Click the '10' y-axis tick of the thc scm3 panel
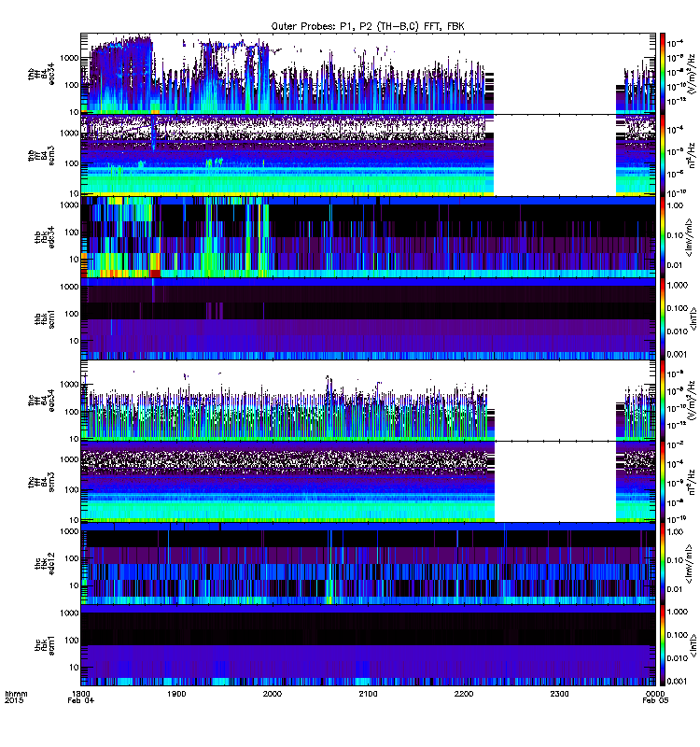This screenshot has width=700, height=747. [x=74, y=520]
